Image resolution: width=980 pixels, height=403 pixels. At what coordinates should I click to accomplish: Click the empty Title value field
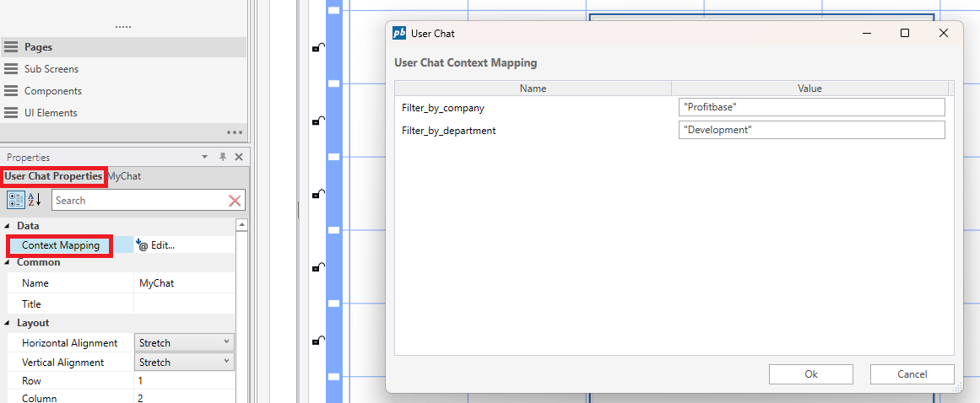pyautogui.click(x=184, y=304)
